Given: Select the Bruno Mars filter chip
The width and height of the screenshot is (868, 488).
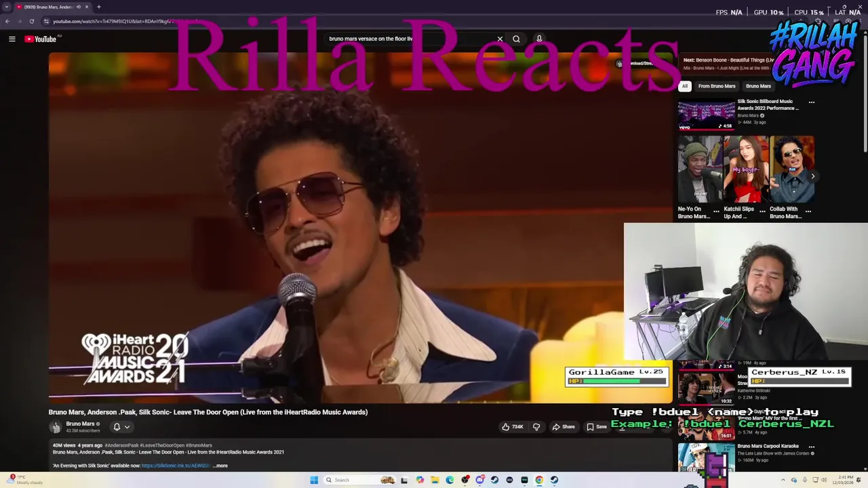Looking at the screenshot, I should 758,86.
